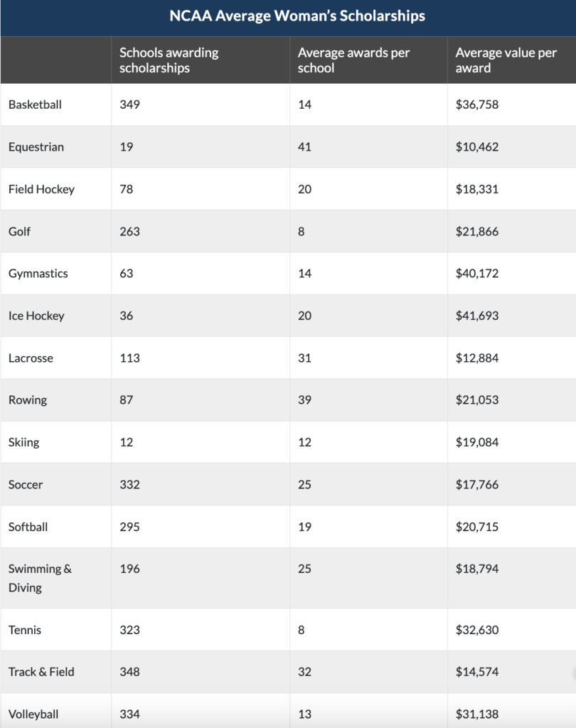The image size is (576, 728).
Task: Select the Schools awarding scholarships column header
Action: [x=169, y=60]
